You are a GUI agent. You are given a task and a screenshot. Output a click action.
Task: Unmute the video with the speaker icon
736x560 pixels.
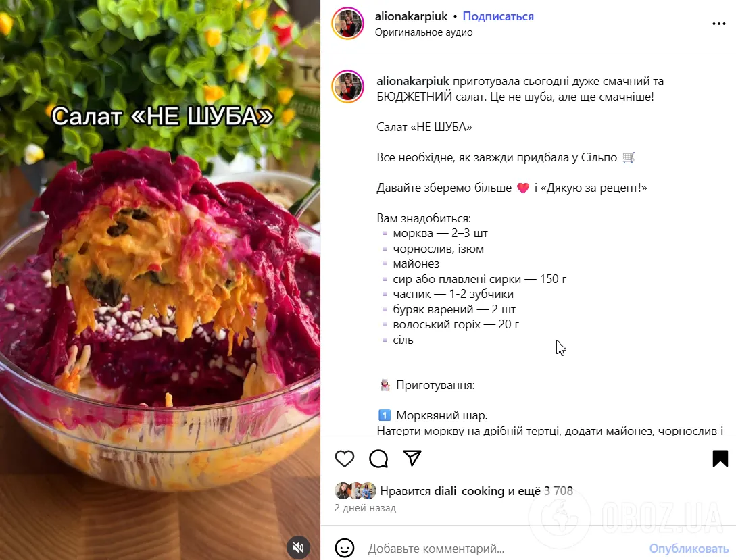[298, 547]
